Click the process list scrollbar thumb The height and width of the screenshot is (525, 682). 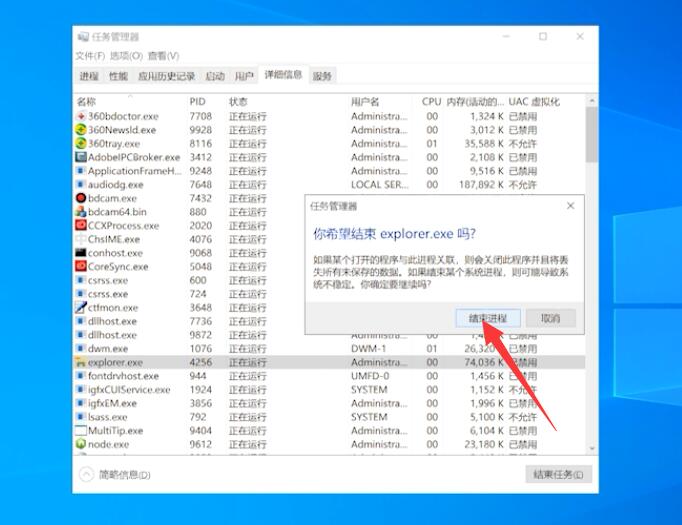[x=591, y=134]
